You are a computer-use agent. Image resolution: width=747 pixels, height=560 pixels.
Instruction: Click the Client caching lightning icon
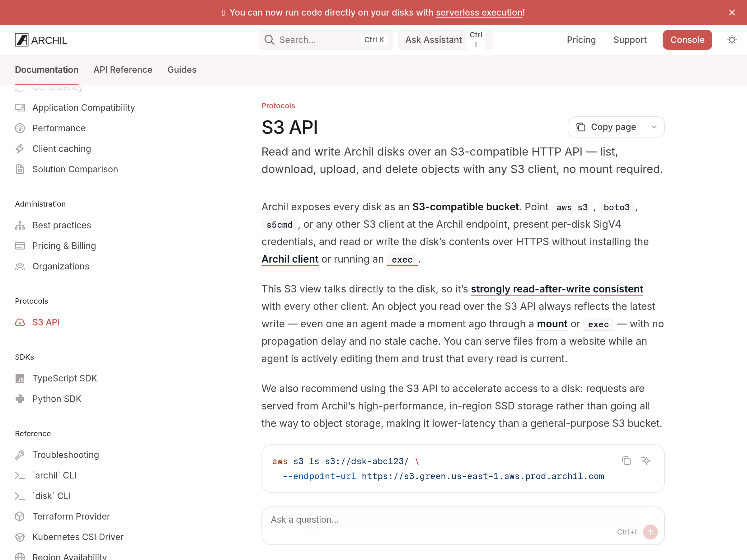click(x=20, y=149)
